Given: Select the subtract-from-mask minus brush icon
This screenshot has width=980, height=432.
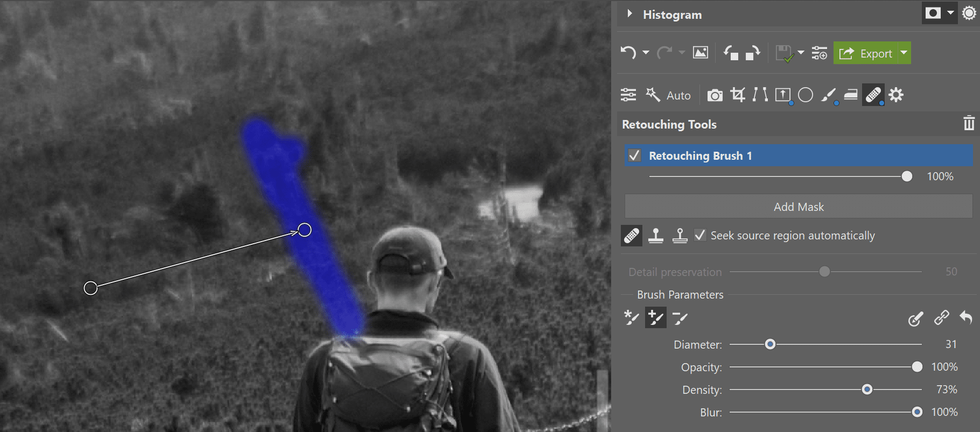Looking at the screenshot, I should (x=680, y=318).
